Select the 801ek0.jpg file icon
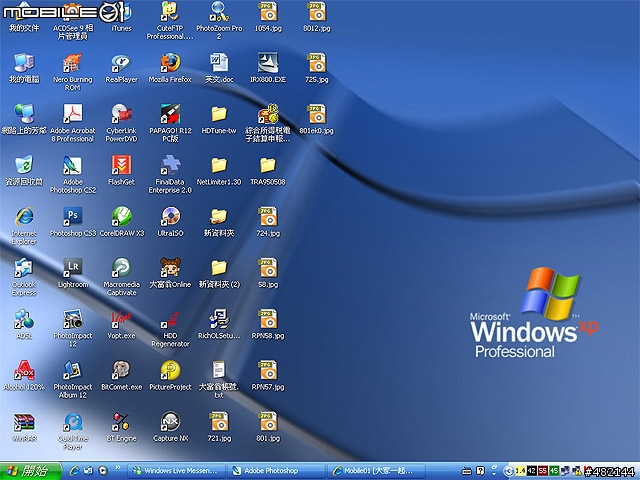The width and height of the screenshot is (640, 480). [317, 119]
